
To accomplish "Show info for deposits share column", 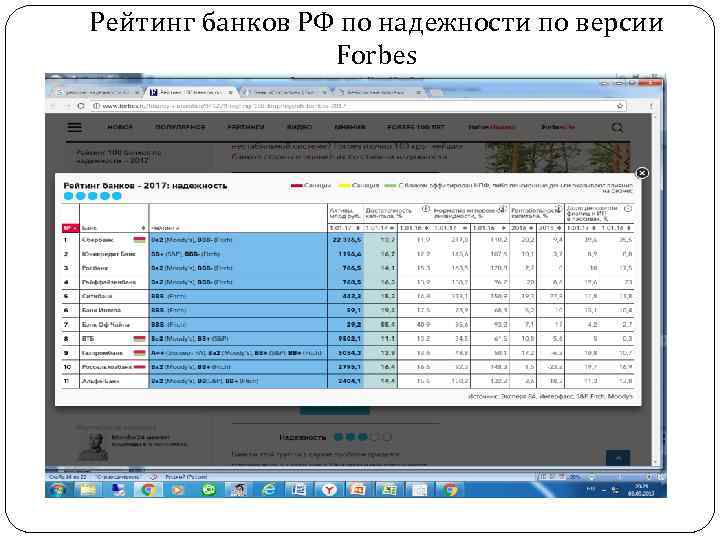I will (x=628, y=209).
